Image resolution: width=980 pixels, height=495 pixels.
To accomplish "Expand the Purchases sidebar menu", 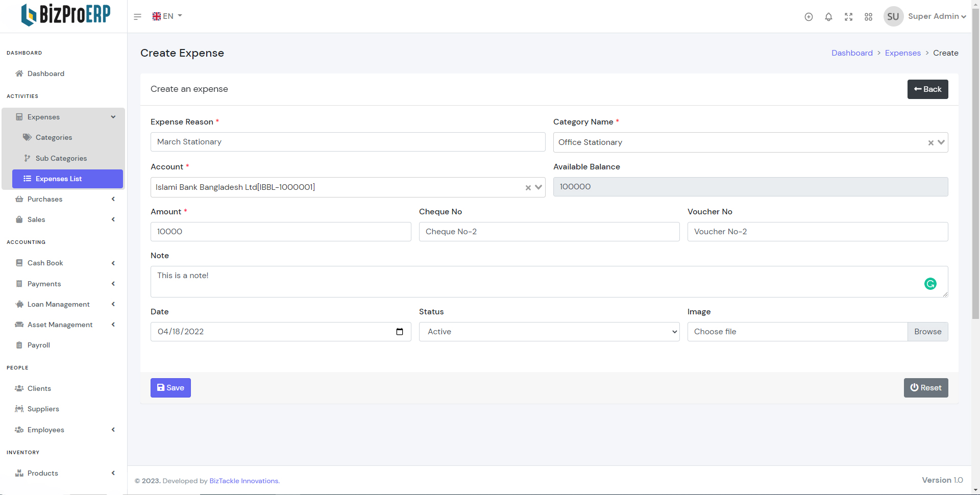I will click(x=64, y=199).
